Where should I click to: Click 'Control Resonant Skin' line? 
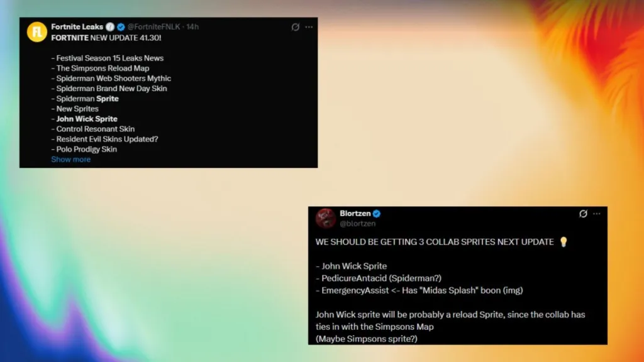pyautogui.click(x=93, y=129)
